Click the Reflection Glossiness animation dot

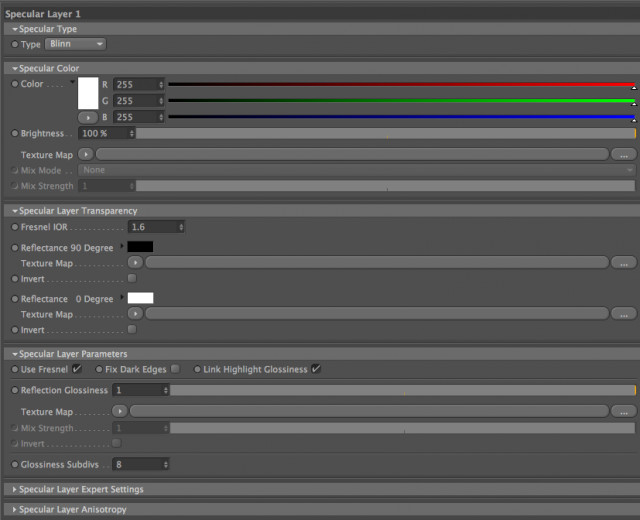pos(15,390)
